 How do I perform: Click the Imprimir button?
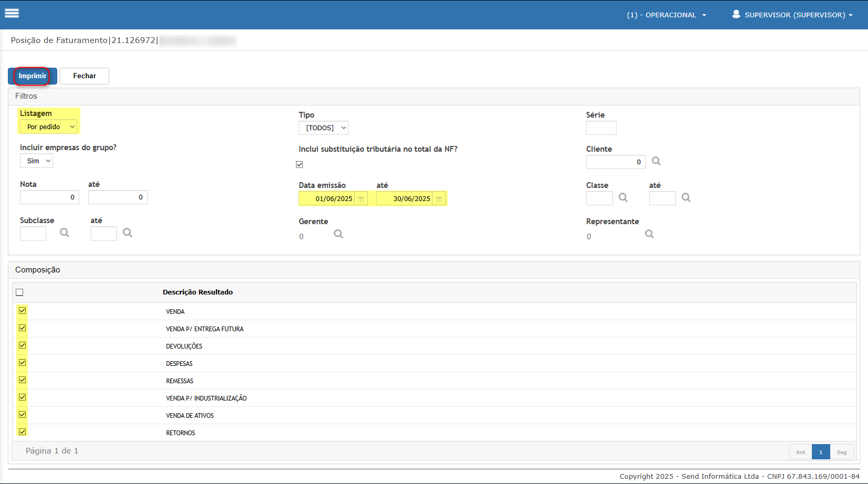pyautogui.click(x=33, y=76)
